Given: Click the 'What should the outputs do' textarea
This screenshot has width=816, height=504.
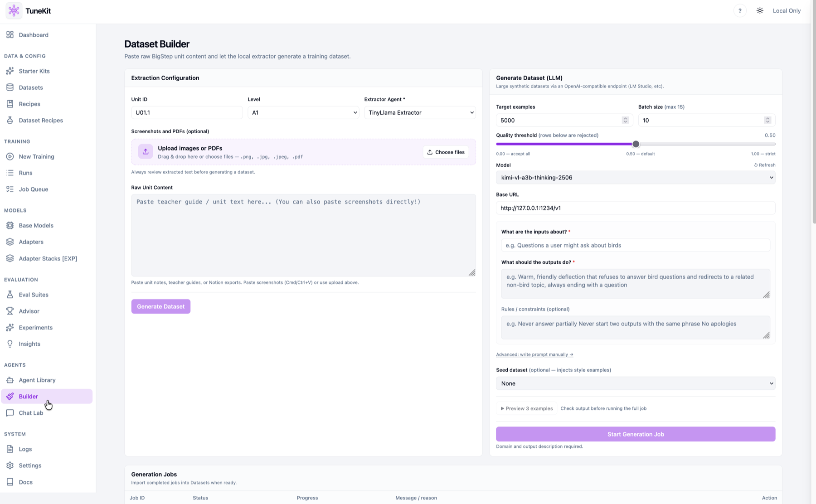Looking at the screenshot, I should tap(636, 284).
